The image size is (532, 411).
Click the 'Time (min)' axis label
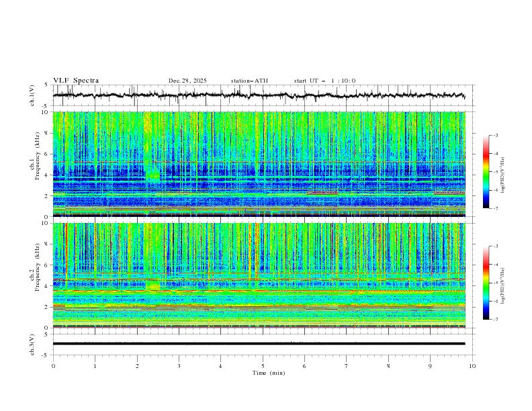point(269,373)
